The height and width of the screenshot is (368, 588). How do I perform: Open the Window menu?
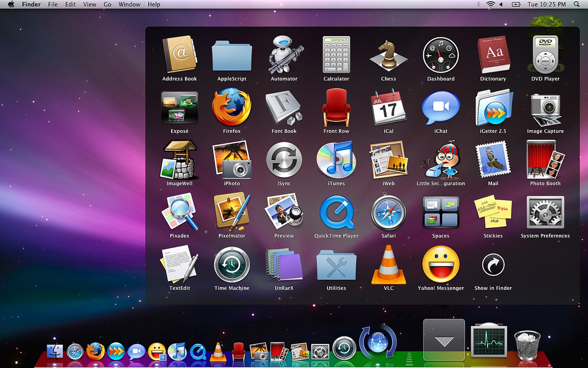click(x=129, y=5)
